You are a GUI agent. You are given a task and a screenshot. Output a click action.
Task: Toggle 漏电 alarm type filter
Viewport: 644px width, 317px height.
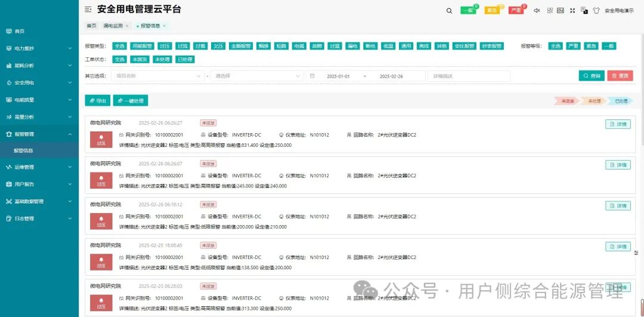(x=352, y=46)
